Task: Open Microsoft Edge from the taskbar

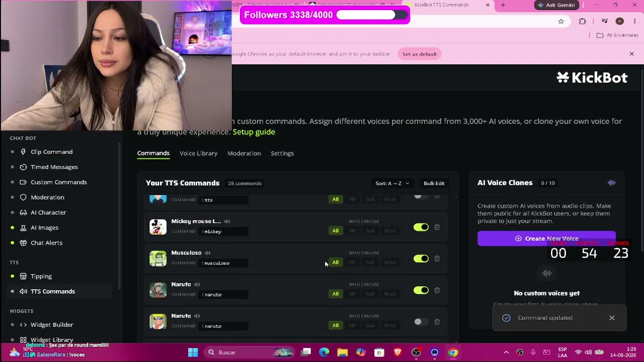Action: (x=324, y=352)
